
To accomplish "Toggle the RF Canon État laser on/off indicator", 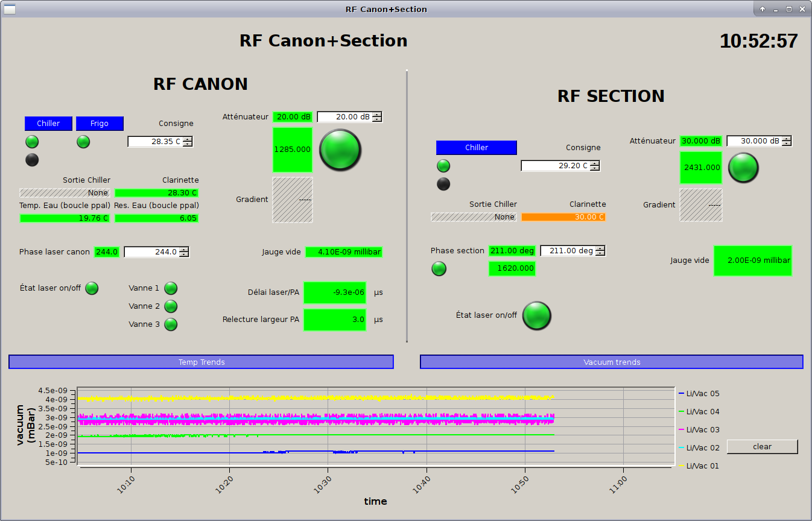I will (92, 288).
